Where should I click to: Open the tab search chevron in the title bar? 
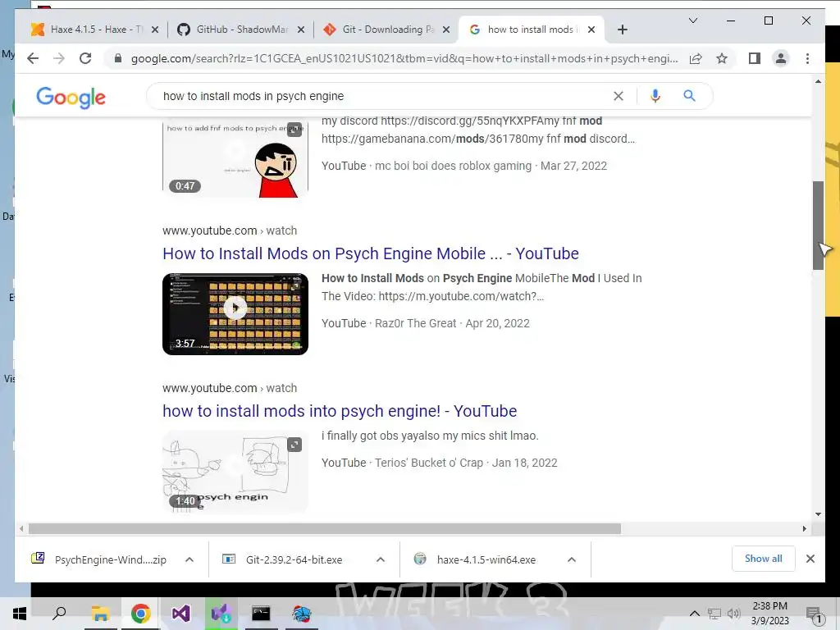click(x=692, y=21)
